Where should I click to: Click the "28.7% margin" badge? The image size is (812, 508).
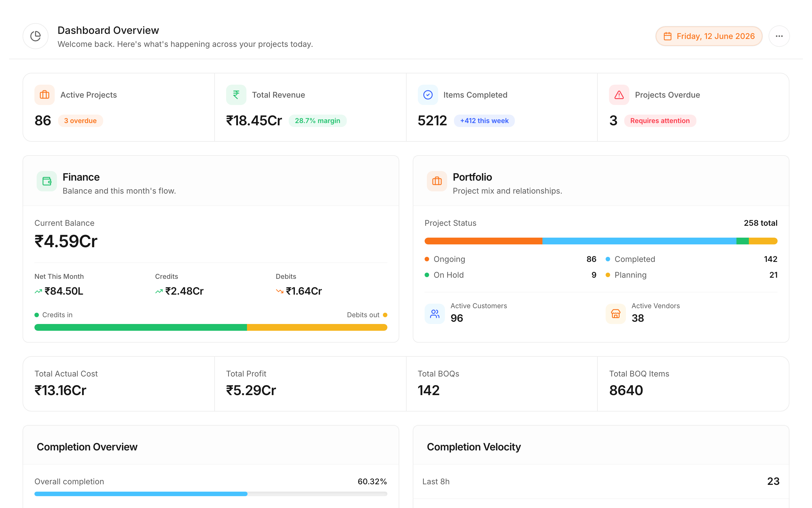[317, 121]
